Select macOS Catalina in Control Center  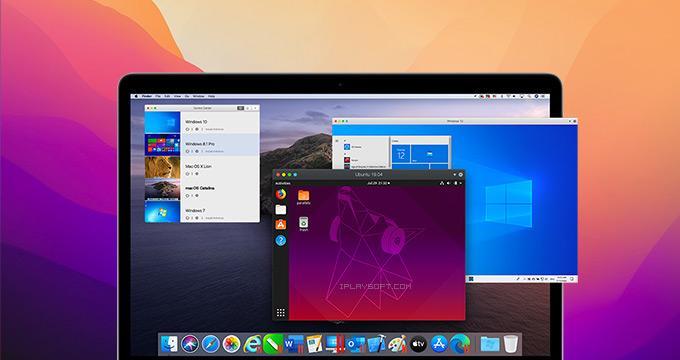coord(202,189)
